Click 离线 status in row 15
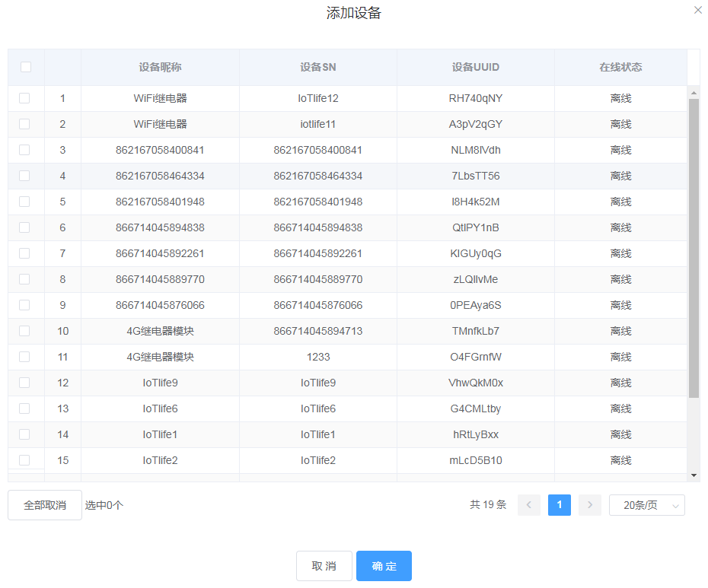708x588 pixels. click(x=620, y=460)
